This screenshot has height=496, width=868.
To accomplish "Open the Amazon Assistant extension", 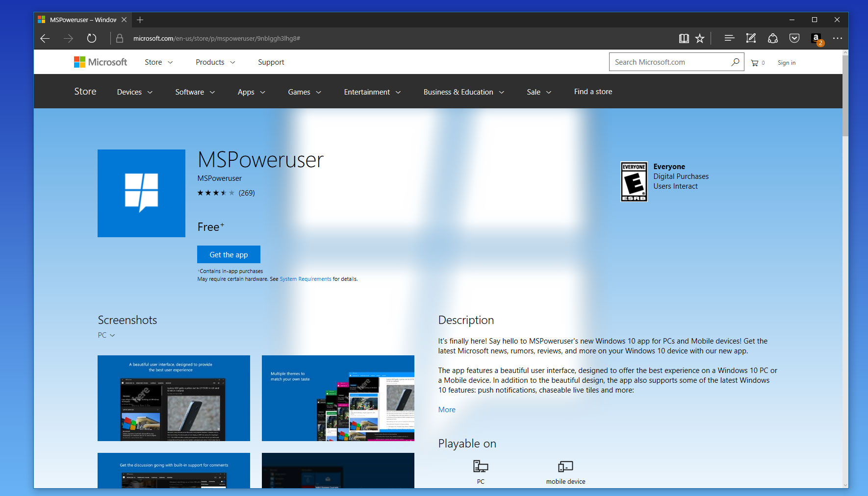I will pos(817,39).
